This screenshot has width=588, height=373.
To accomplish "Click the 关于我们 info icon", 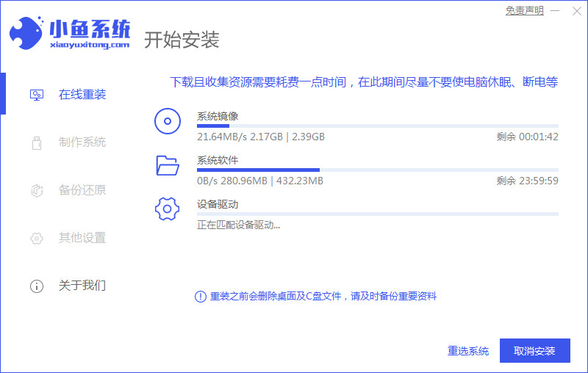I will point(36,286).
